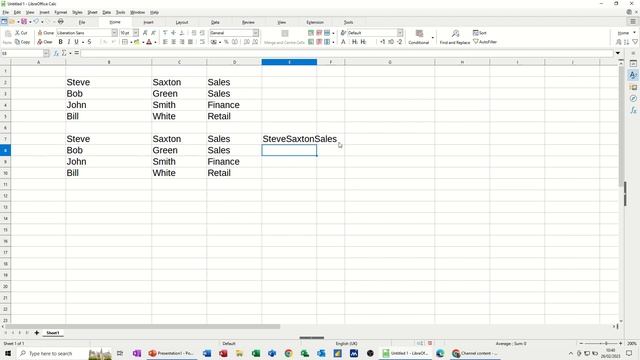Viewport: 640px width, 360px height.
Task: Open the cell style Default dropdown
Action: 400,33
